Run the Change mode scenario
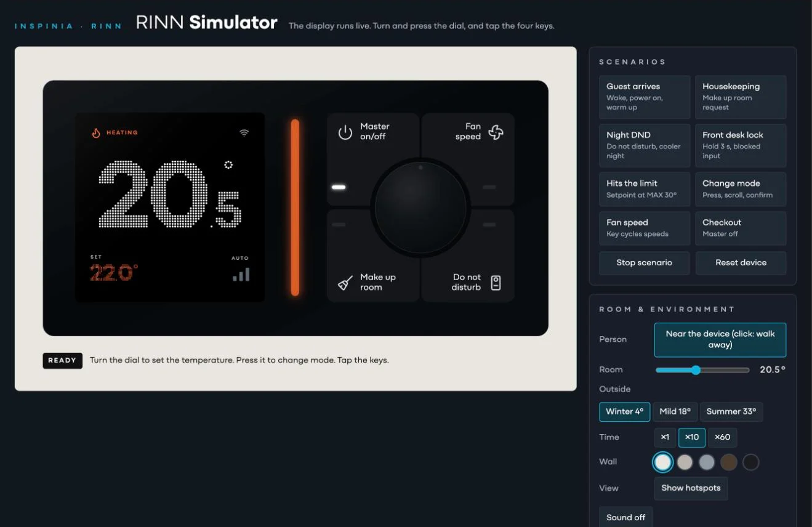812x527 pixels. pos(741,189)
